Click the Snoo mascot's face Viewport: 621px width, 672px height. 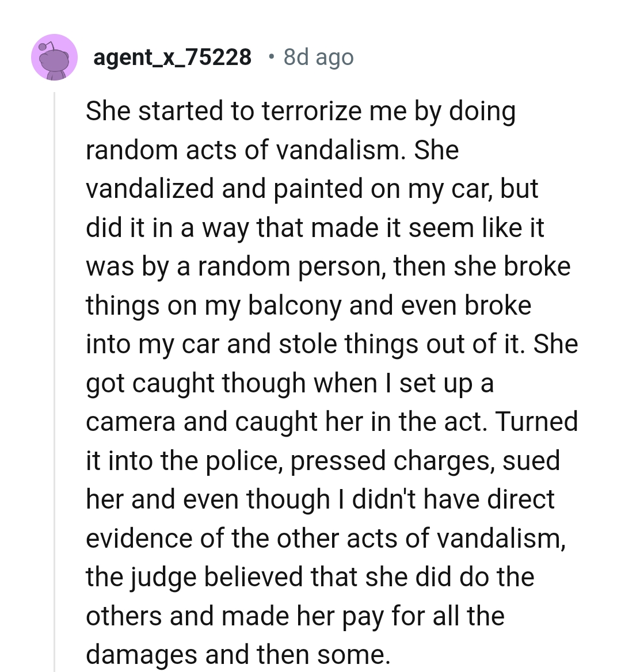pyautogui.click(x=54, y=60)
